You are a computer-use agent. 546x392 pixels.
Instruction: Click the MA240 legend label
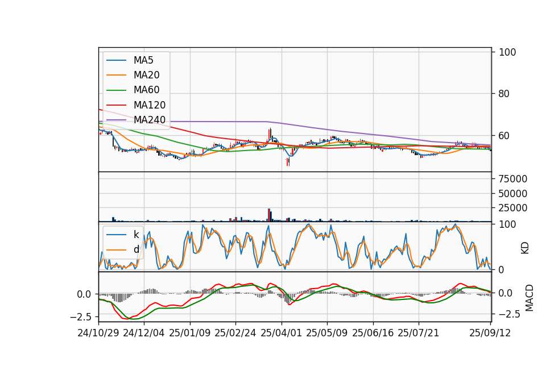[x=150, y=120]
